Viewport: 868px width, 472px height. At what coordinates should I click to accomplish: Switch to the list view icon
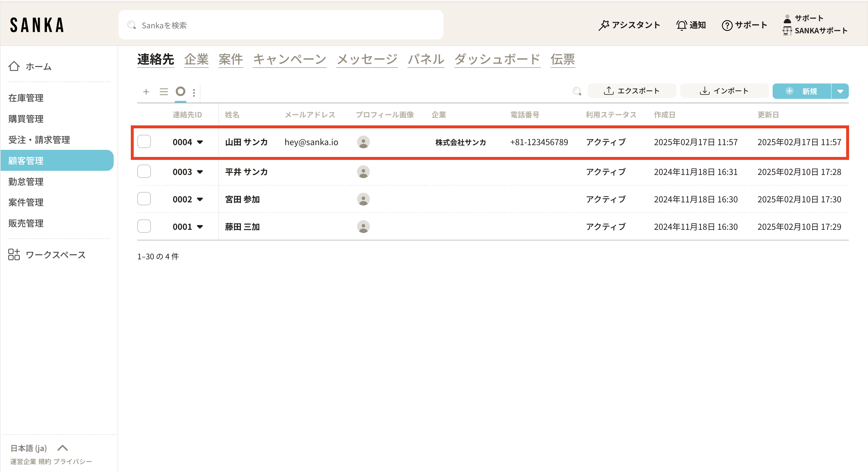point(164,91)
